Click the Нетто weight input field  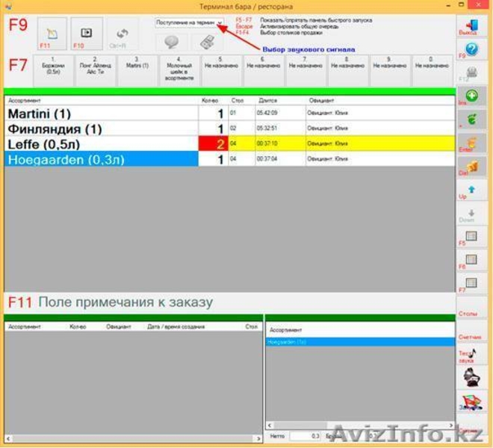click(x=306, y=435)
